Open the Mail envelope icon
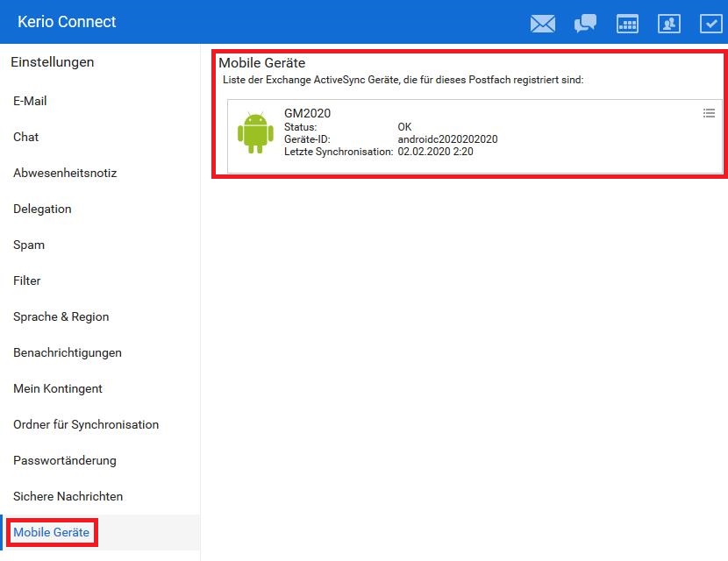This screenshot has width=728, height=561. (x=543, y=24)
